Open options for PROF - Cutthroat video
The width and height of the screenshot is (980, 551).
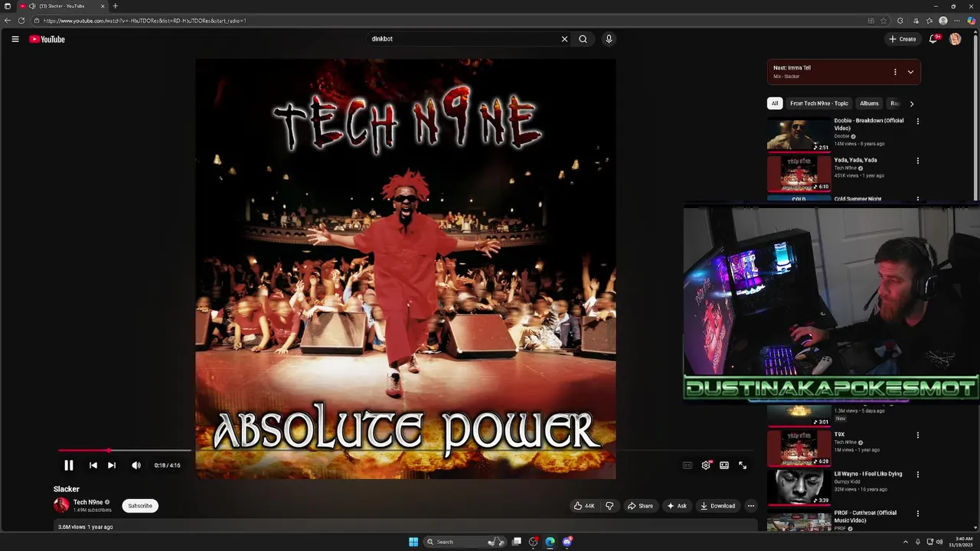[x=918, y=514]
